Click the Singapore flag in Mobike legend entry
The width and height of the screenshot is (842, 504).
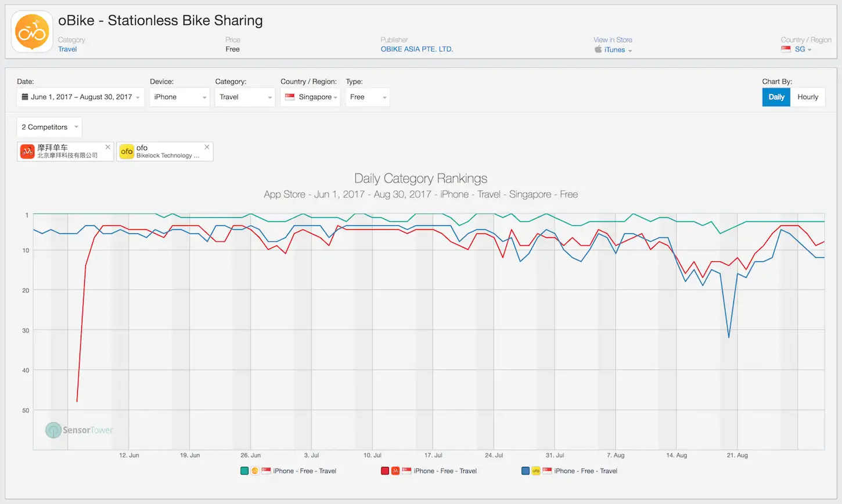[x=406, y=471]
